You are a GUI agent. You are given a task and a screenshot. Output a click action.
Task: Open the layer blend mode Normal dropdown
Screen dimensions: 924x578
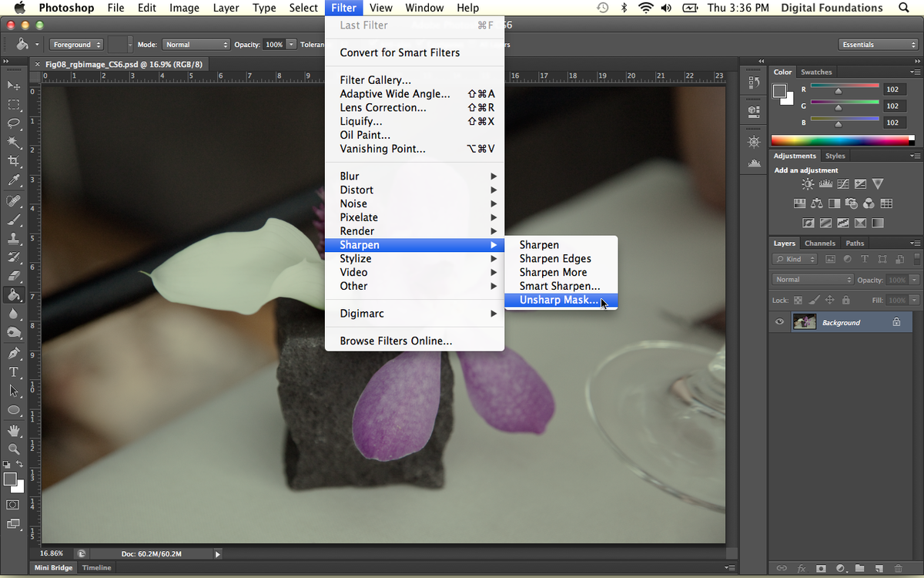[812, 280]
